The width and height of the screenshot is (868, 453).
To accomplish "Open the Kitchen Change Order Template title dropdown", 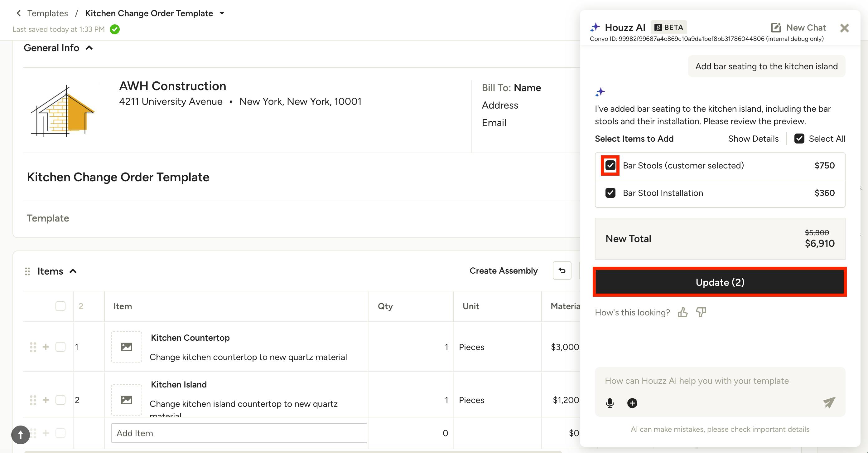I will [222, 13].
